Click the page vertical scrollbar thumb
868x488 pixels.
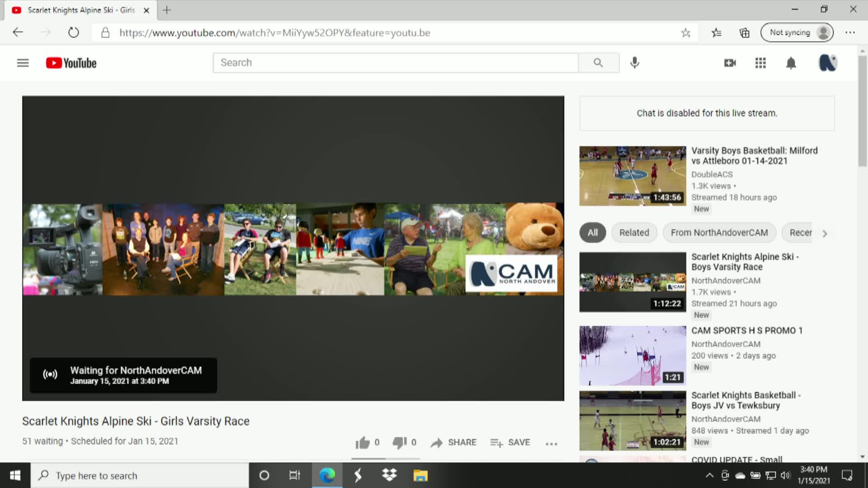pos(863,111)
